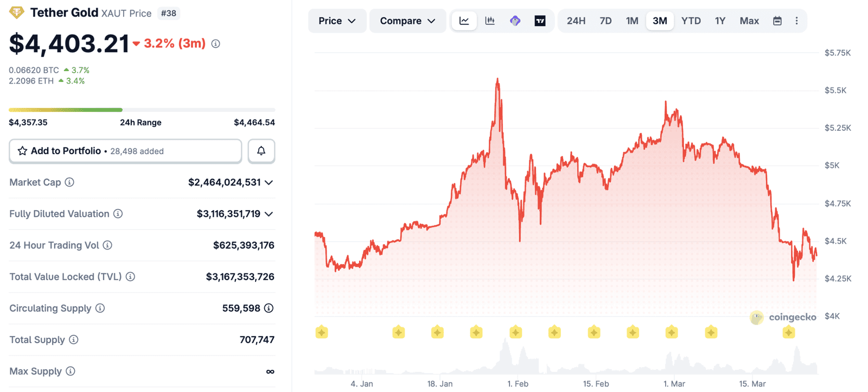The width and height of the screenshot is (868, 392).
Task: Click the 24h Range progress bar
Action: tap(142, 110)
